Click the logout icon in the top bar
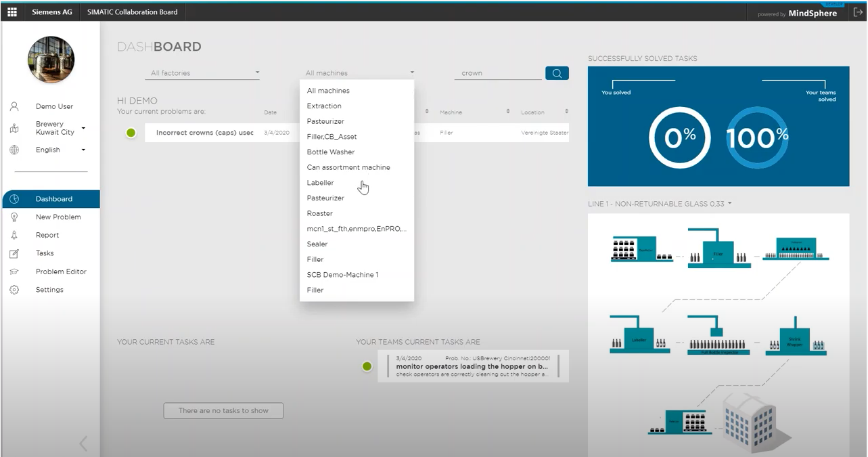Viewport: 868px width, 457px height. 858,12
